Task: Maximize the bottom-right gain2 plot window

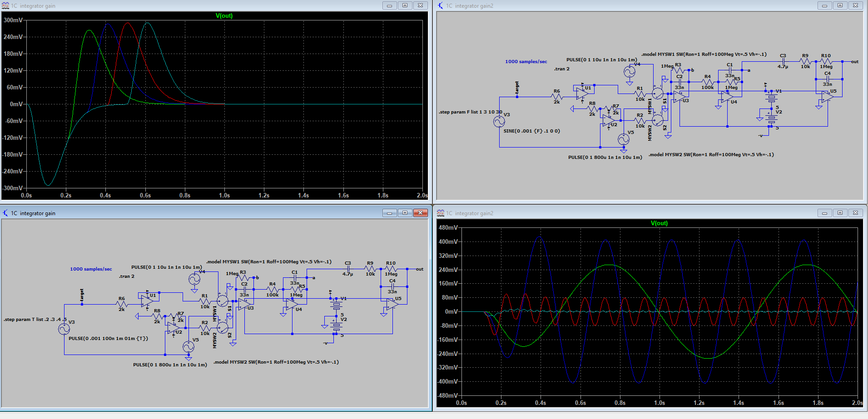Action: 840,213
